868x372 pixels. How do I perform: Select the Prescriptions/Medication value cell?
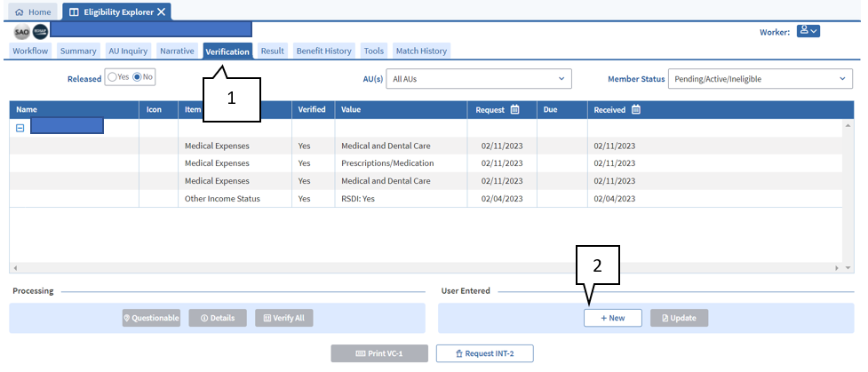click(401, 163)
